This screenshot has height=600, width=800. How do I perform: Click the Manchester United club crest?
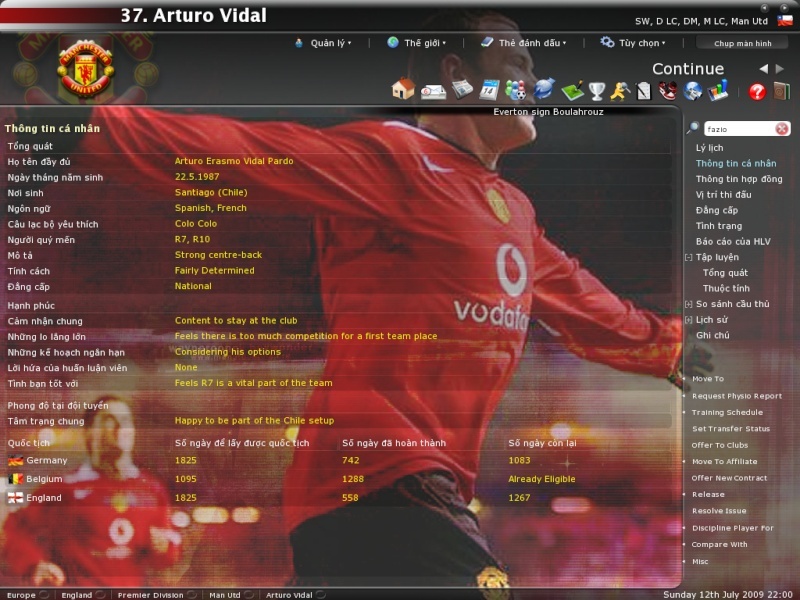[86, 68]
